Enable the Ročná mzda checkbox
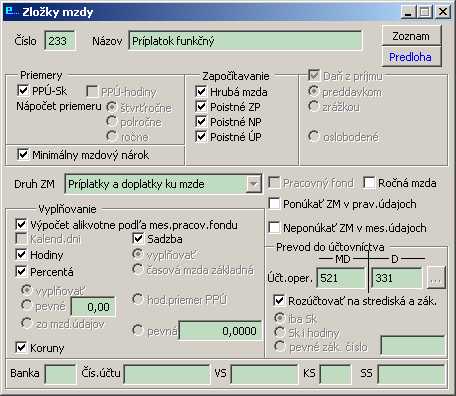 369,183
